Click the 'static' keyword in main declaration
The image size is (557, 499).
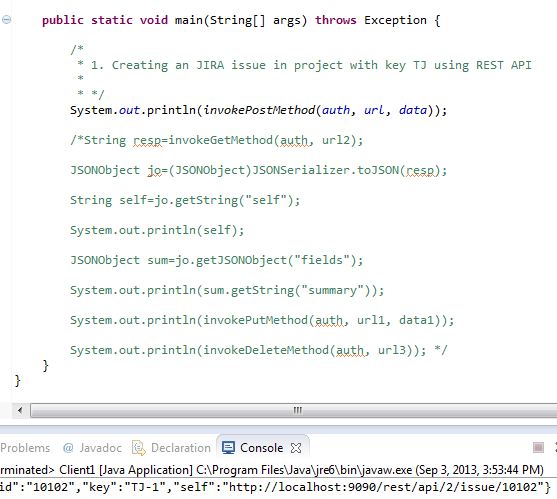pyautogui.click(x=112, y=20)
